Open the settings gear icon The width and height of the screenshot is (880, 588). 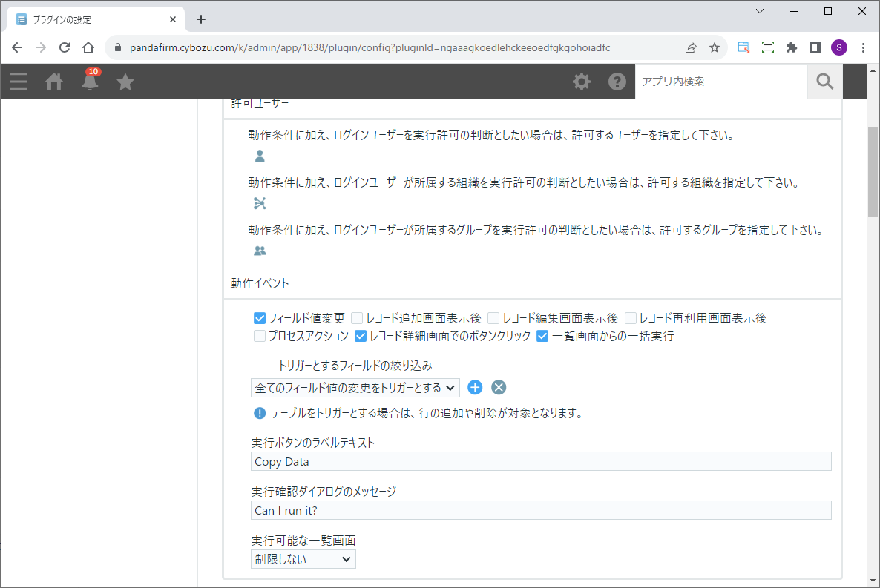[x=582, y=82]
